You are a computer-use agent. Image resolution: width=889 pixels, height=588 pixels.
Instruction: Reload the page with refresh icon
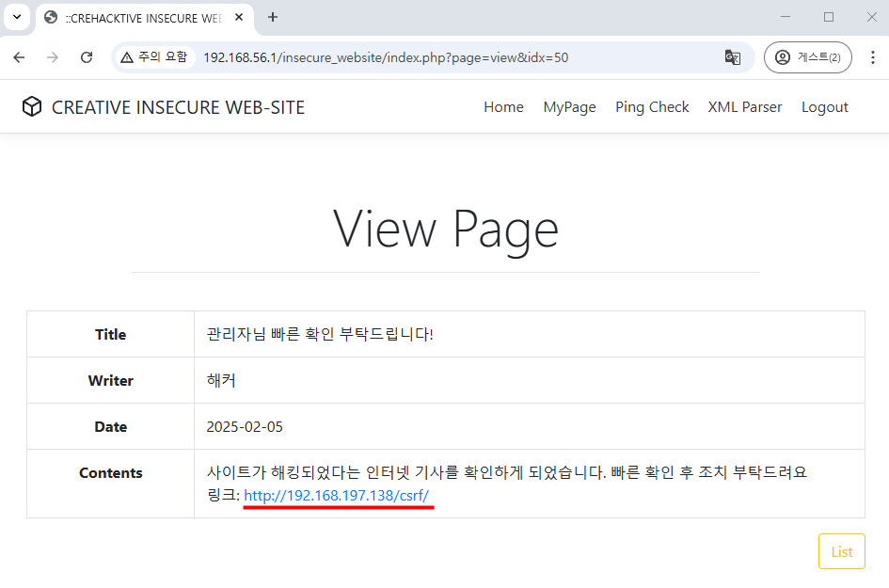point(87,57)
